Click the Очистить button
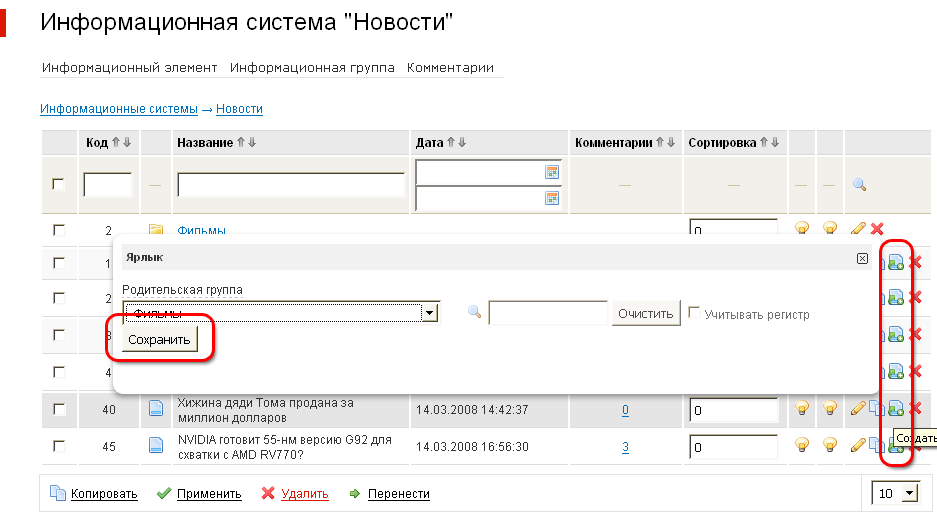 click(646, 313)
